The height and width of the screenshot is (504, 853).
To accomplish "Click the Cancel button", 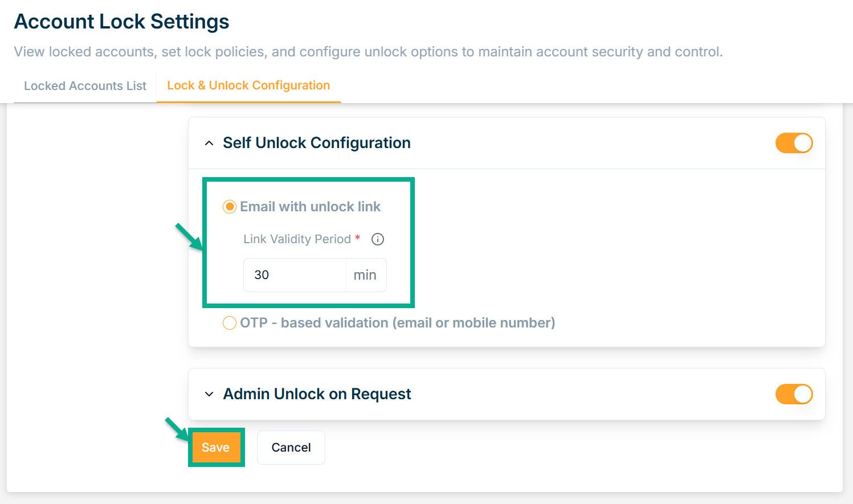I will 291,448.
